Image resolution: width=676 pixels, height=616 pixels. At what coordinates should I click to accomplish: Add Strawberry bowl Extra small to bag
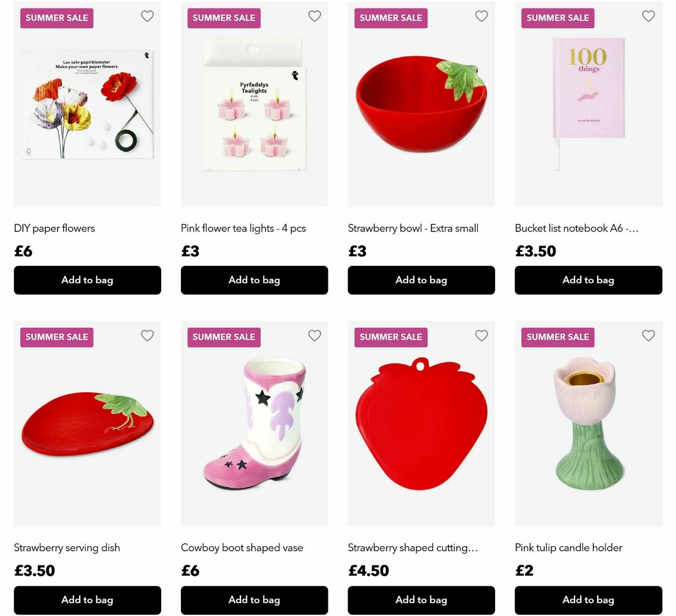(421, 280)
